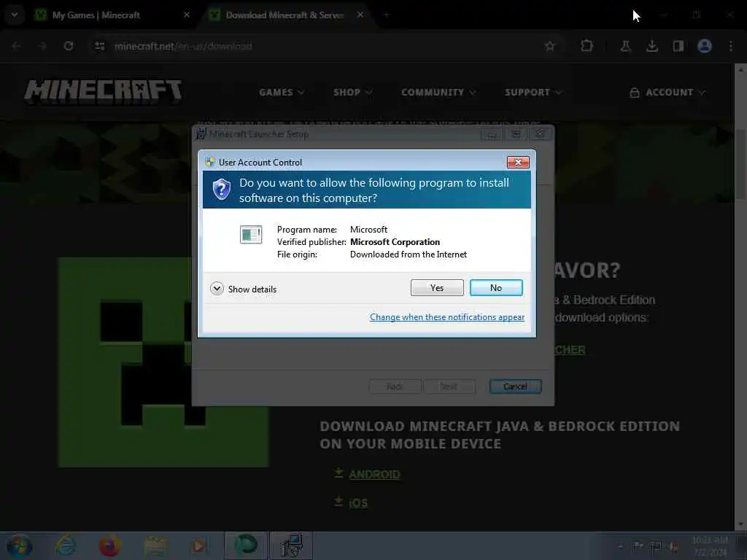Click the download arrow icon beside ANDROID
Screen dimensions: 747x560
(x=338, y=472)
